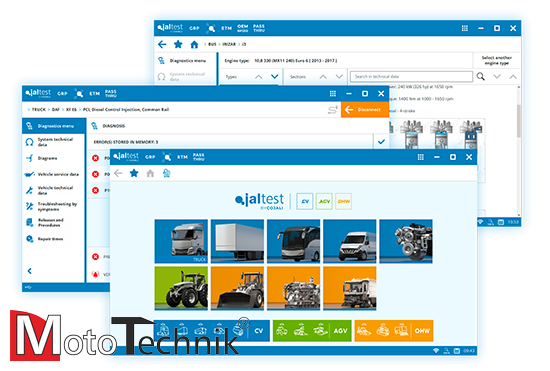Click the orange Disconnect button
The image size is (550, 371).
(365, 110)
